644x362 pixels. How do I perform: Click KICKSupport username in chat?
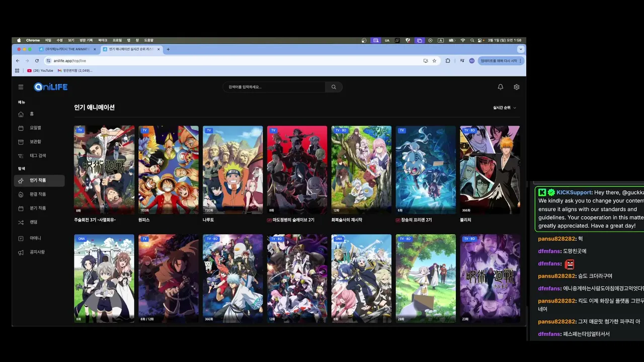click(574, 193)
